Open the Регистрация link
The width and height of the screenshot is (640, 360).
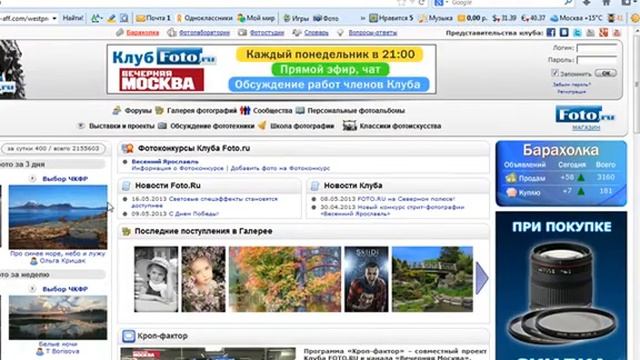tap(571, 92)
